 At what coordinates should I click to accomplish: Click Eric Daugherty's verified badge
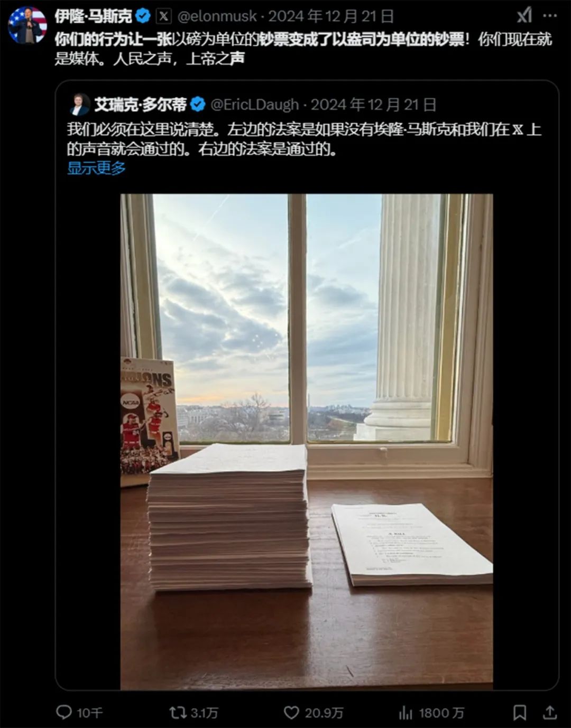198,105
